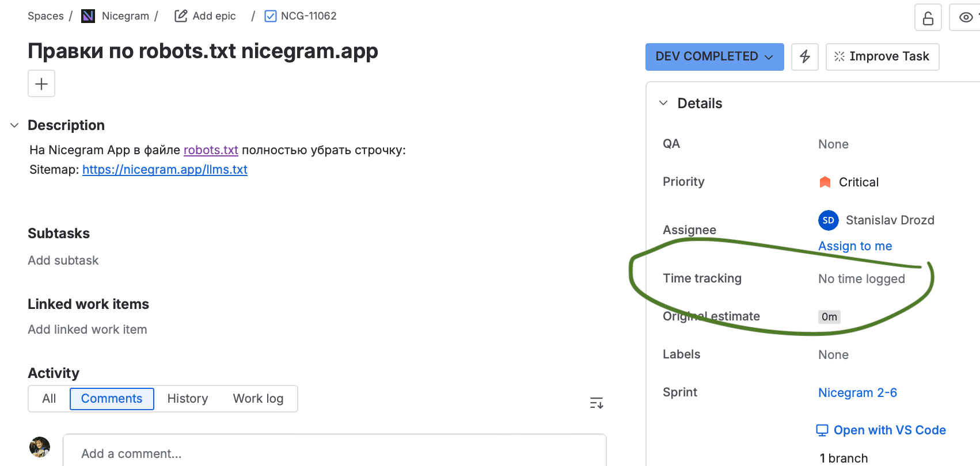The image size is (980, 466).
Task: Open the nicegram.app/llms.txt link
Action: (x=165, y=170)
